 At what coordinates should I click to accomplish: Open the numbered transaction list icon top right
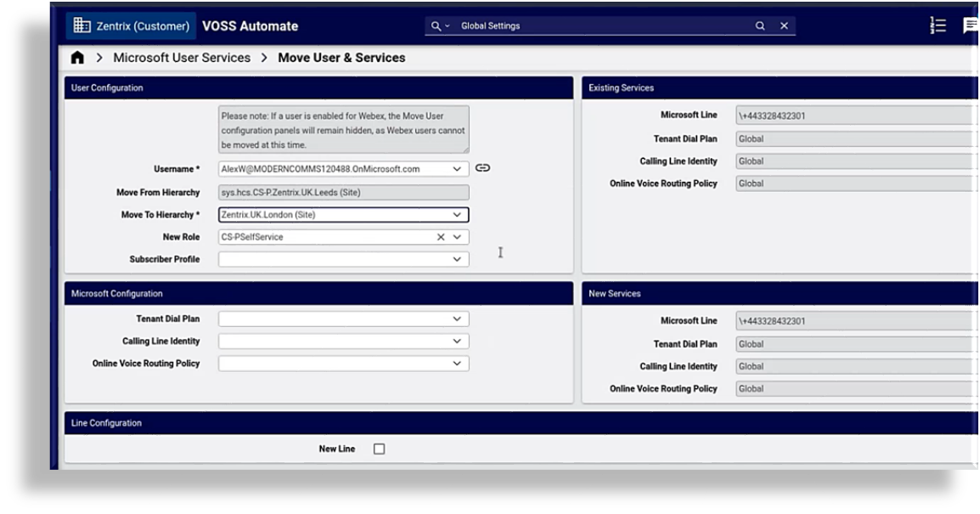coord(938,25)
